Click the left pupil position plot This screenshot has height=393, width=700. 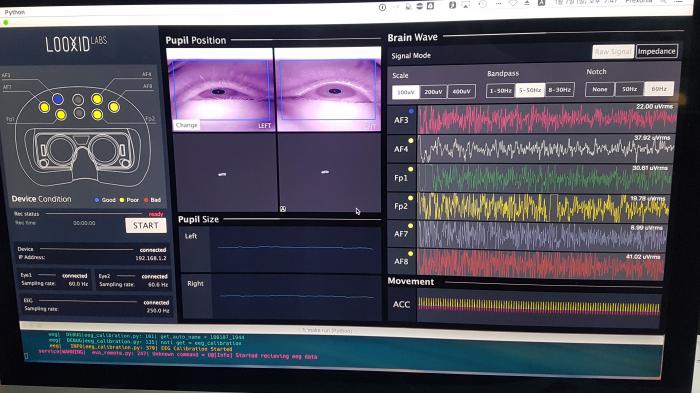[226, 173]
